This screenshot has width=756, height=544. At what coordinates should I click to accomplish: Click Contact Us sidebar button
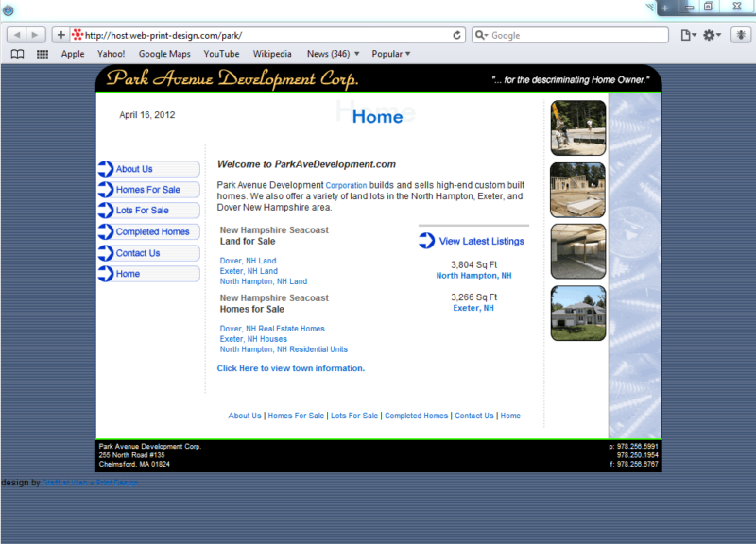click(149, 253)
